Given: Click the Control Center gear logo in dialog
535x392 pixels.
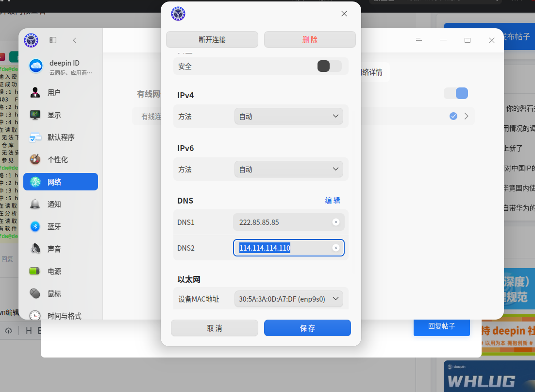Looking at the screenshot, I should (x=178, y=14).
